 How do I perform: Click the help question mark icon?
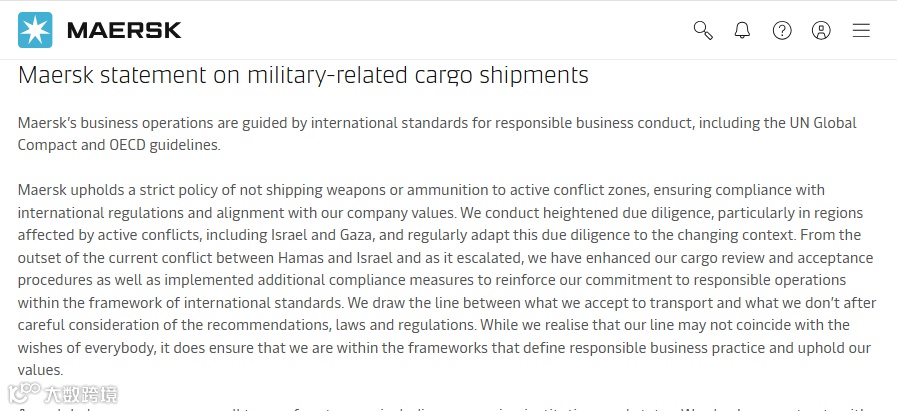pos(782,30)
